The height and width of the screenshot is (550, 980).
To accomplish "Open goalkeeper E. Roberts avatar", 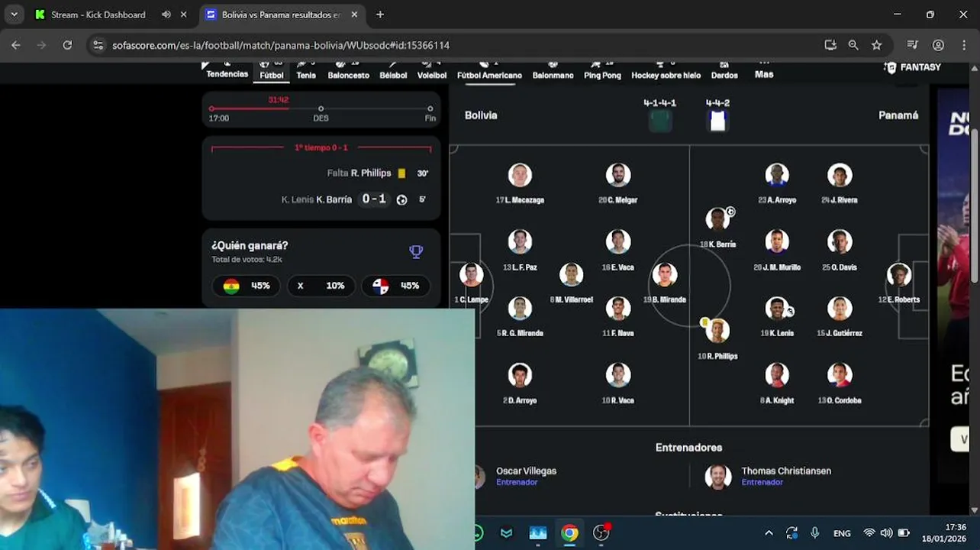I will (x=899, y=275).
